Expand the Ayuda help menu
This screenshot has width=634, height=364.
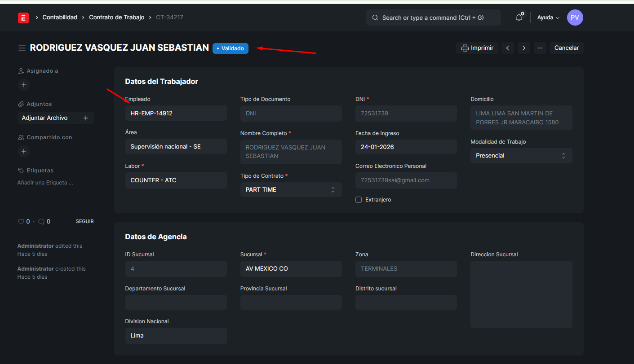point(548,18)
